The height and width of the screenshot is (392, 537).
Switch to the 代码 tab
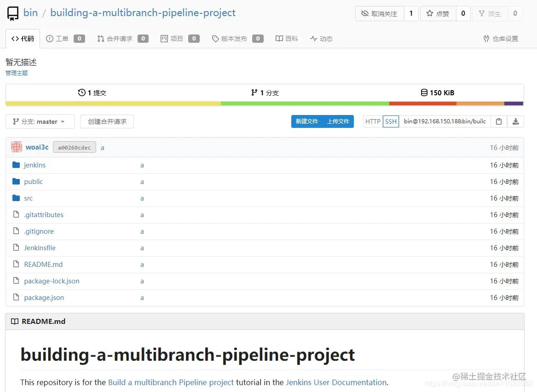point(23,39)
